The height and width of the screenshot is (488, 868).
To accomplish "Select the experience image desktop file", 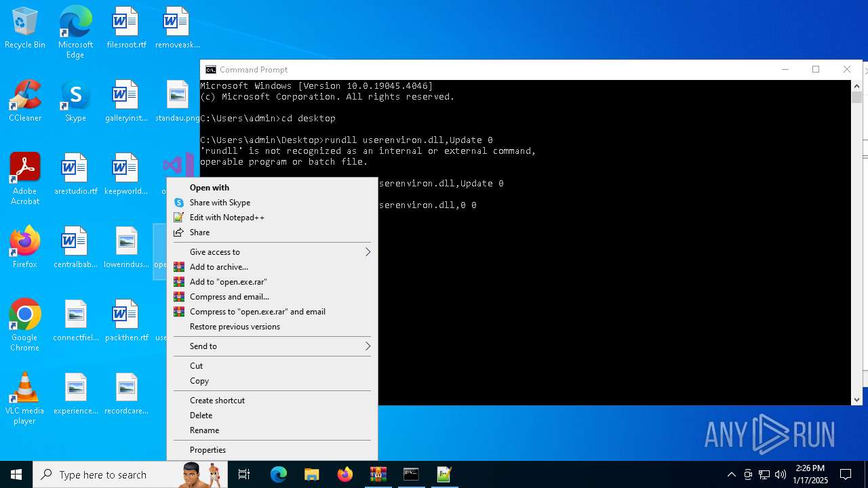I will (75, 394).
